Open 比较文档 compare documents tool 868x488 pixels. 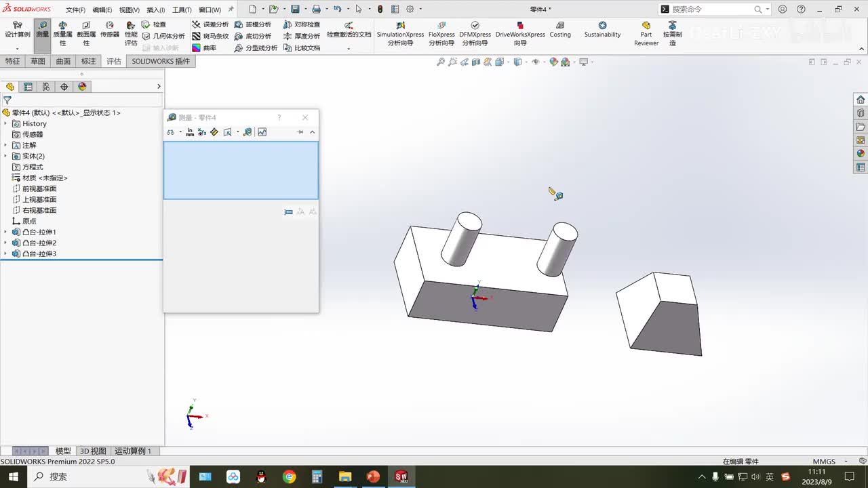(301, 48)
